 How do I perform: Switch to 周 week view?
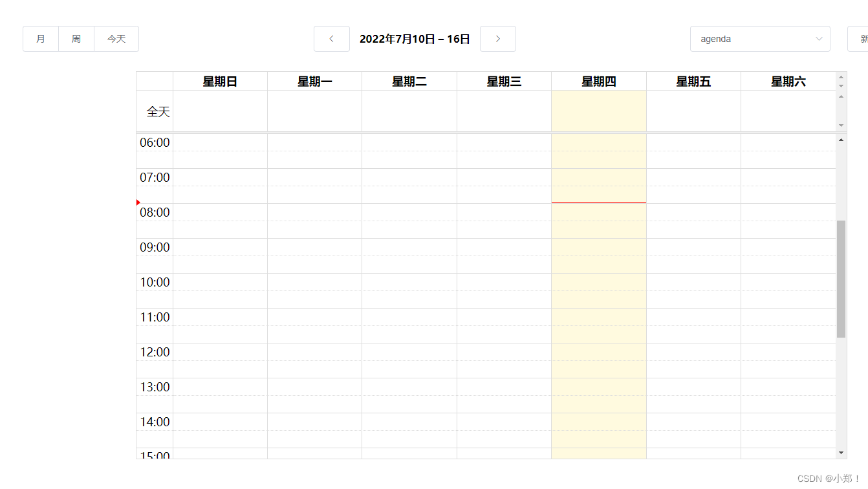[76, 39]
